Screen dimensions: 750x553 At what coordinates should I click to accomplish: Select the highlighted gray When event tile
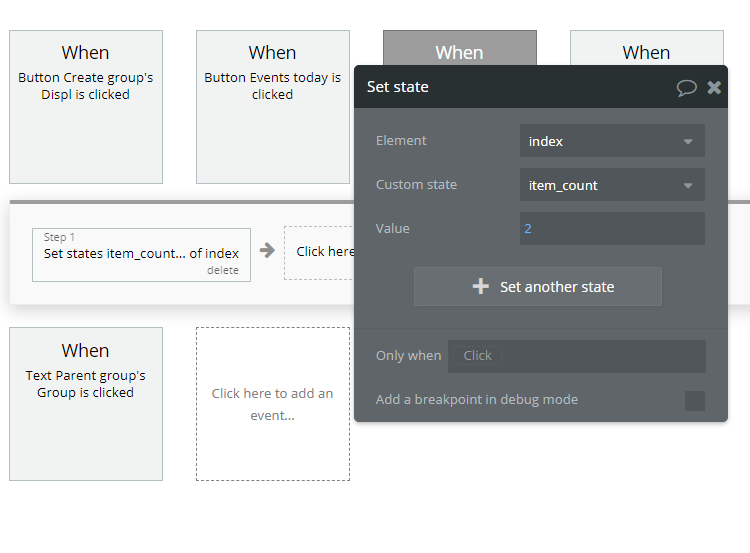click(459, 49)
